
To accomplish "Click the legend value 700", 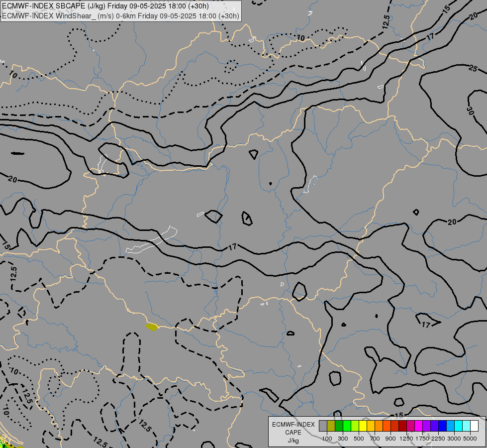I will [x=375, y=439].
